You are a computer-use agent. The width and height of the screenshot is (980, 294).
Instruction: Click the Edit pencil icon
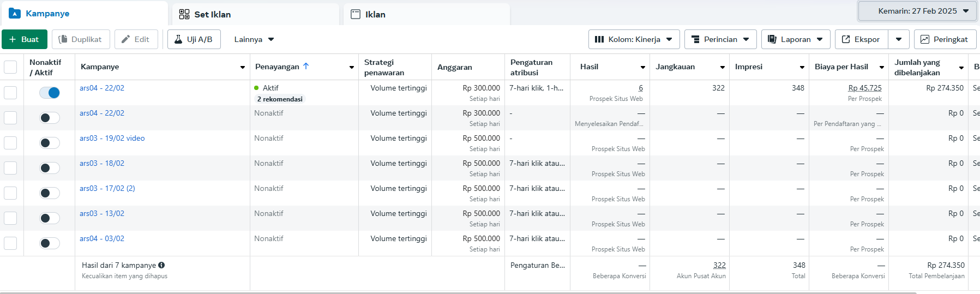point(126,39)
